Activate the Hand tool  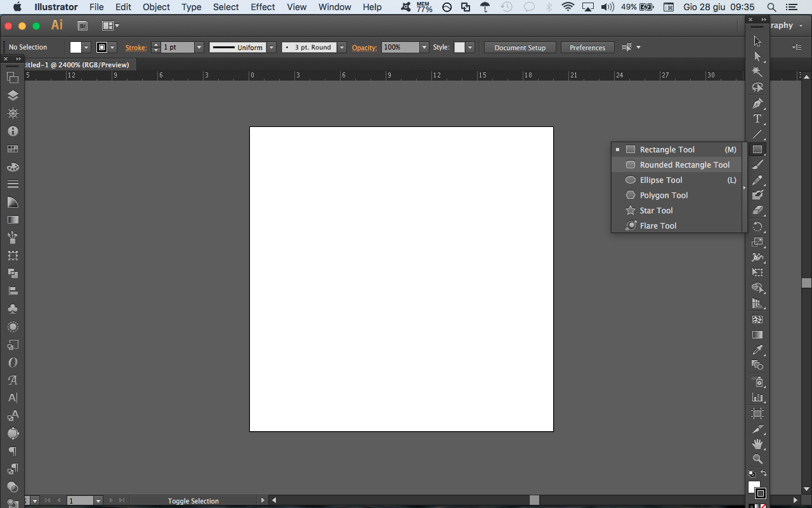click(x=757, y=444)
